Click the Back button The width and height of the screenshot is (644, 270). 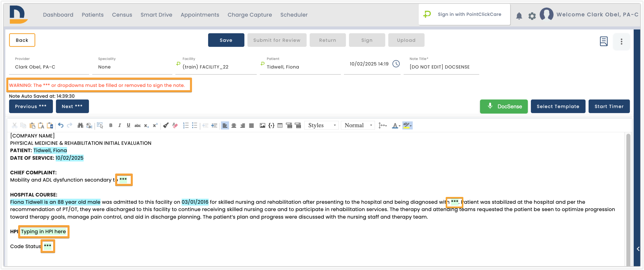coord(22,40)
